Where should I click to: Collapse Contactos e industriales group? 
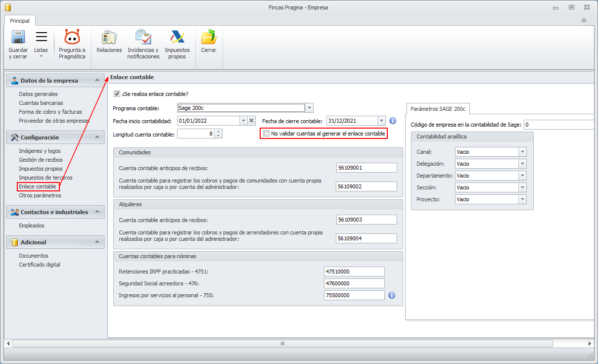pyautogui.click(x=97, y=212)
